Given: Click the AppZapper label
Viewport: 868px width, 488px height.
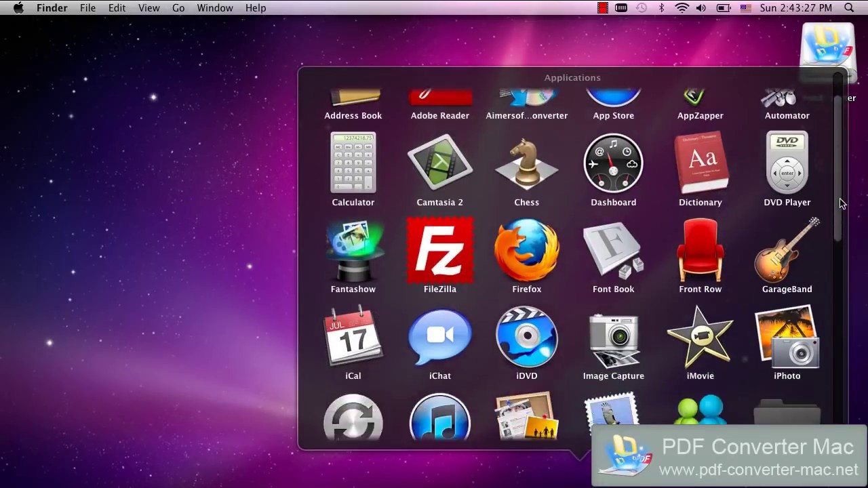Looking at the screenshot, I should pos(701,116).
